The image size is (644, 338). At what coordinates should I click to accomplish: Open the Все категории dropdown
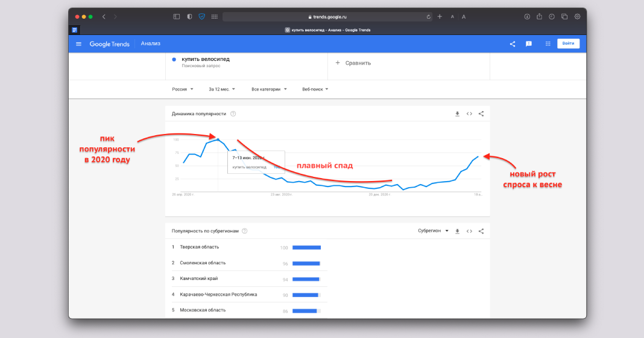[269, 89]
